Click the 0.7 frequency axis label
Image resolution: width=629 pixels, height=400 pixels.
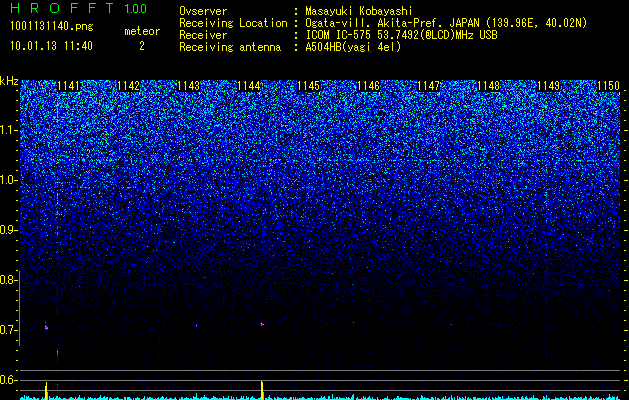coord(7,330)
